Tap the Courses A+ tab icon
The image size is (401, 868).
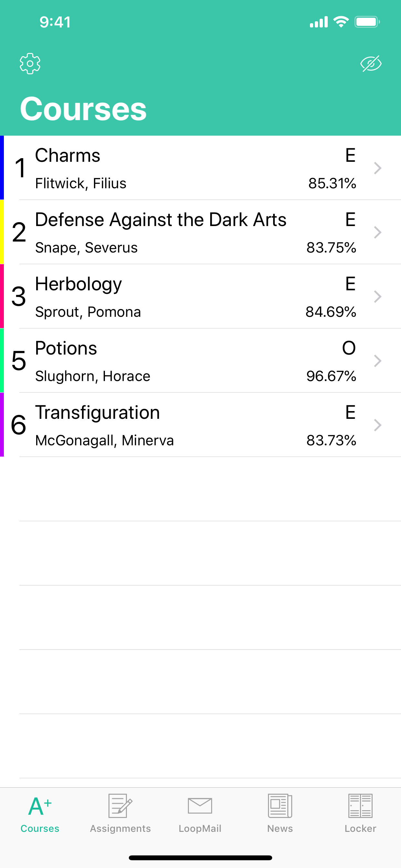click(x=40, y=806)
